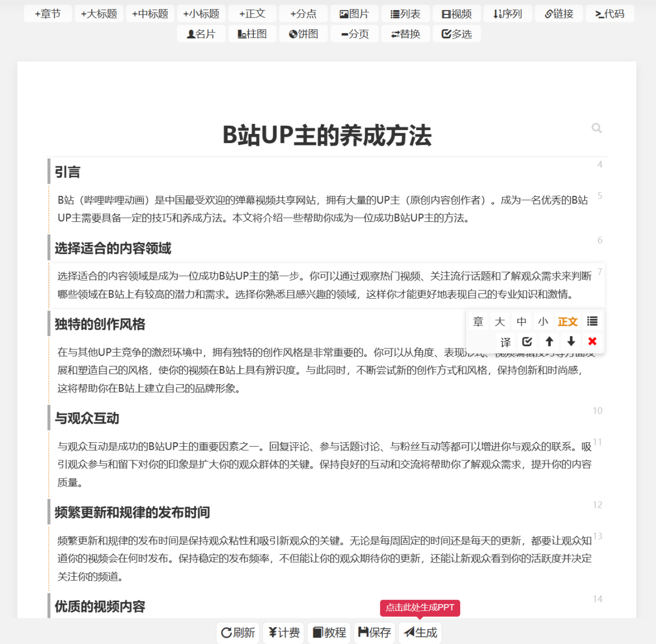
Task: Open 计费 billing
Action: [x=284, y=633]
